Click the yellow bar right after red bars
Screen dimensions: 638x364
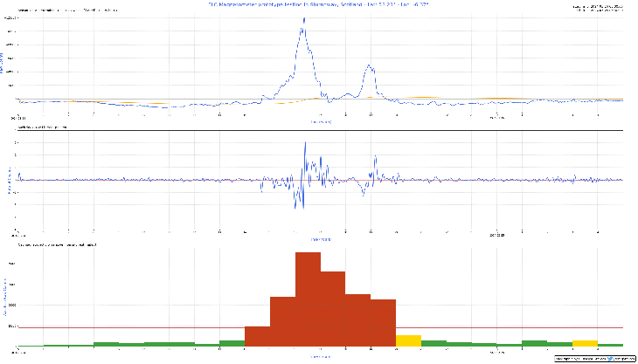408,340
